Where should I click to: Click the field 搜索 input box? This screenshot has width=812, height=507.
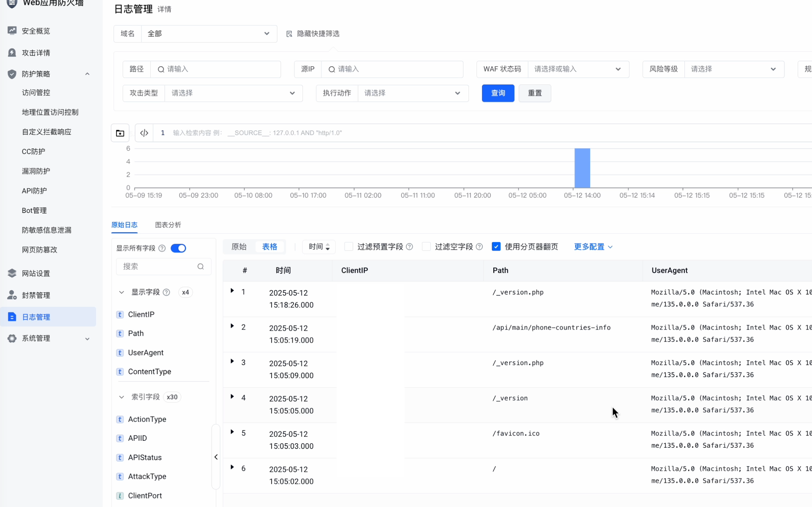[x=164, y=266]
